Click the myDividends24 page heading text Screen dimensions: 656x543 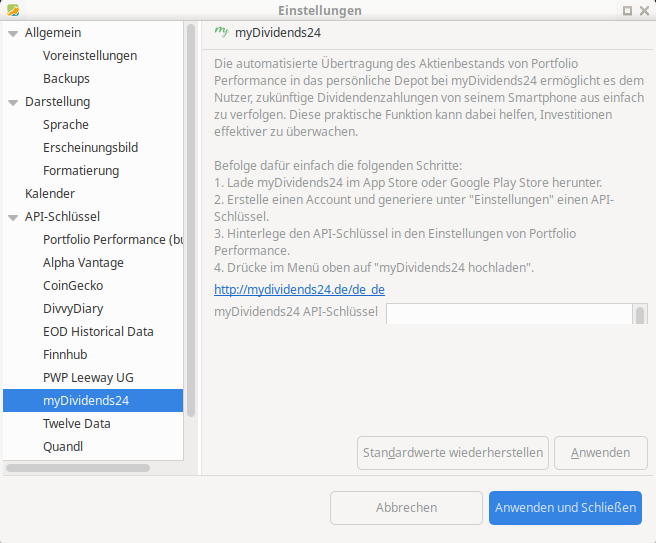pos(278,33)
